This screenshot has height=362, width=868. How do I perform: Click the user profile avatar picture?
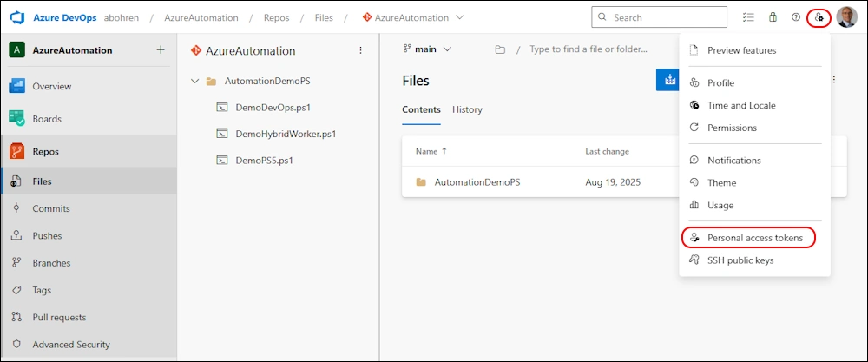[846, 17]
